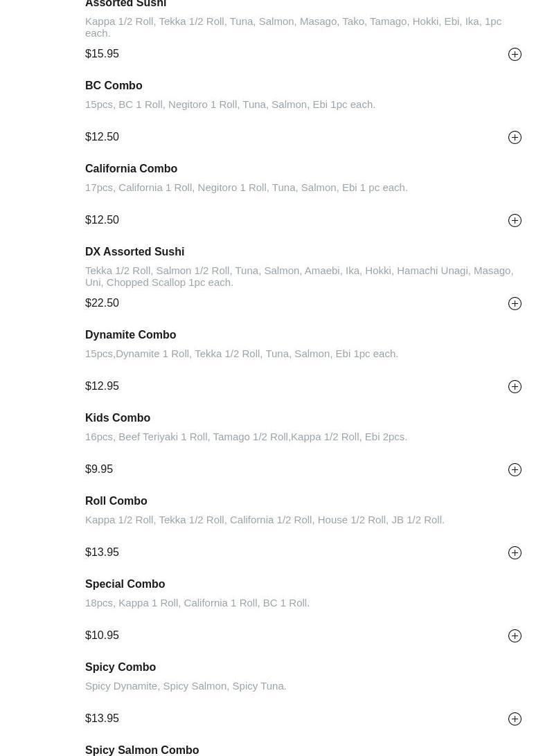Open Roll Combo item heading
The width and height of the screenshot is (543, 756).
point(116,501)
